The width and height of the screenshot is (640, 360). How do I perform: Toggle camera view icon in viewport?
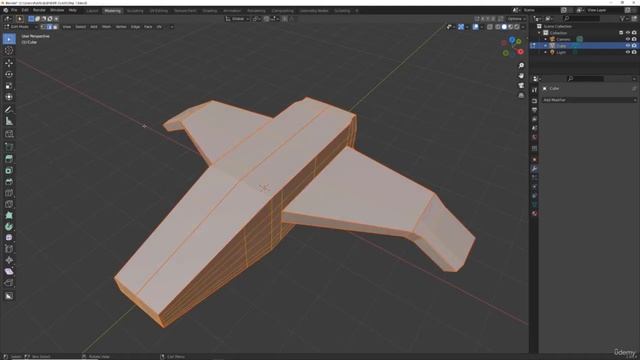click(521, 85)
